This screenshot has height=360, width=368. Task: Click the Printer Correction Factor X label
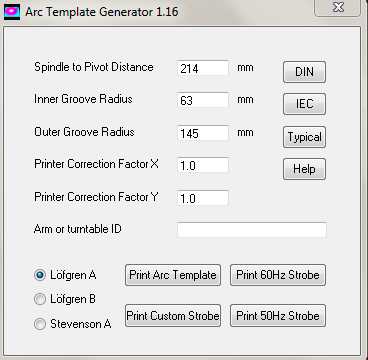96,164
